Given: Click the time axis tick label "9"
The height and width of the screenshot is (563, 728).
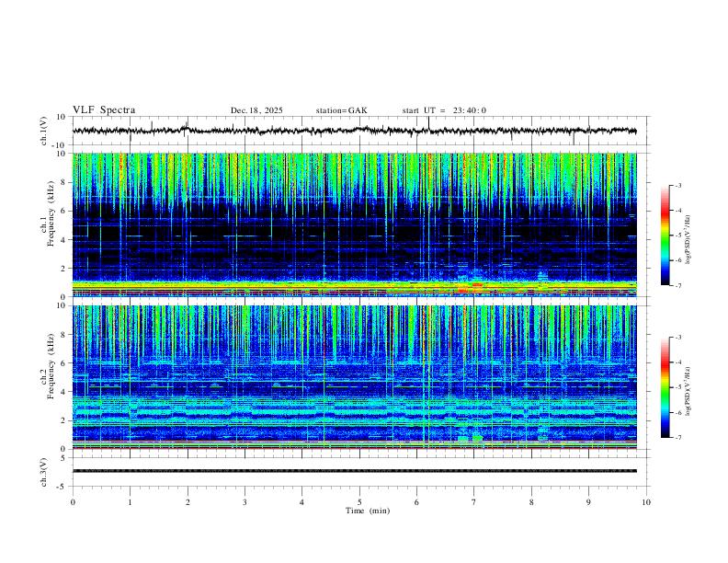Looking at the screenshot, I should point(588,502).
